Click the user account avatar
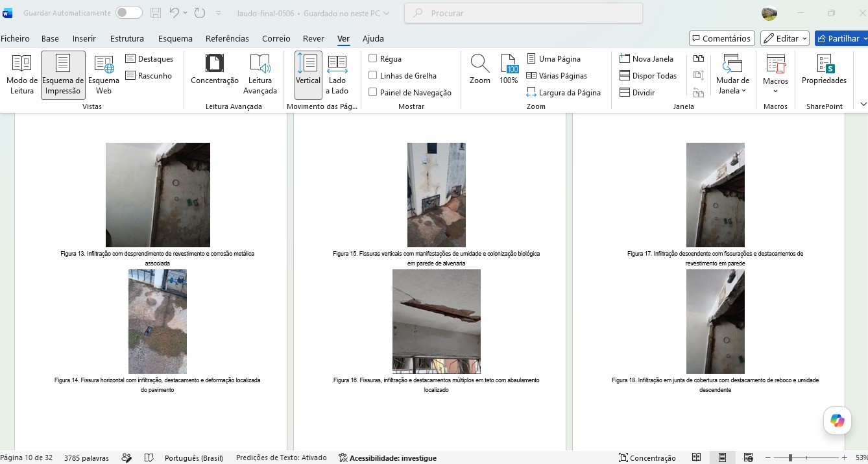The width and height of the screenshot is (868, 464). (x=769, y=13)
